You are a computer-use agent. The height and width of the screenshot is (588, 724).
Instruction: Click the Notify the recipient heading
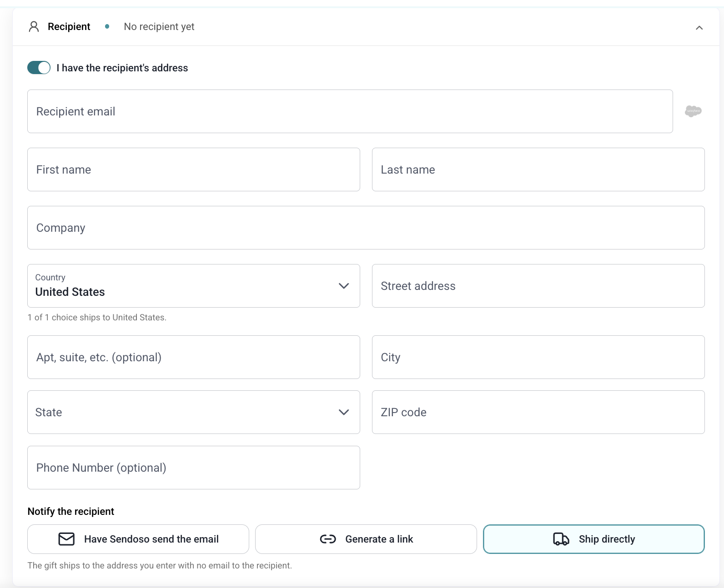click(x=71, y=511)
